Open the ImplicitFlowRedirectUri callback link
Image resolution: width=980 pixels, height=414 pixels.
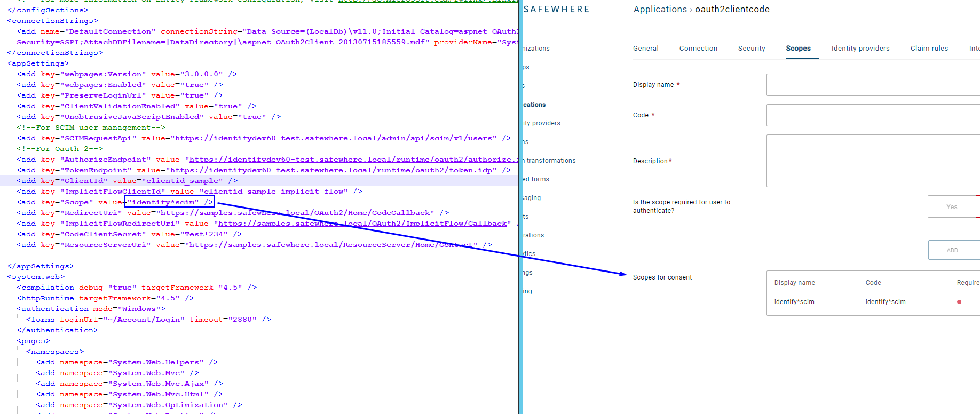362,224
